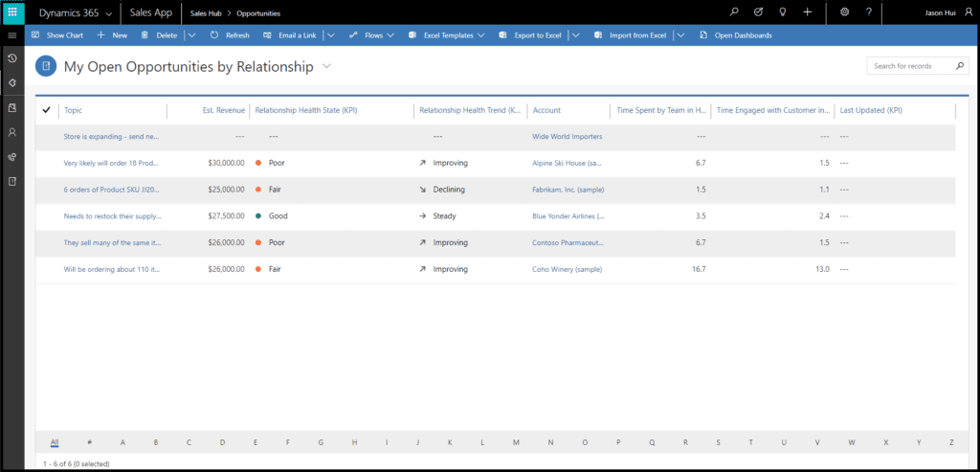
Task: Click Show Chart in the command bar
Action: [57, 35]
